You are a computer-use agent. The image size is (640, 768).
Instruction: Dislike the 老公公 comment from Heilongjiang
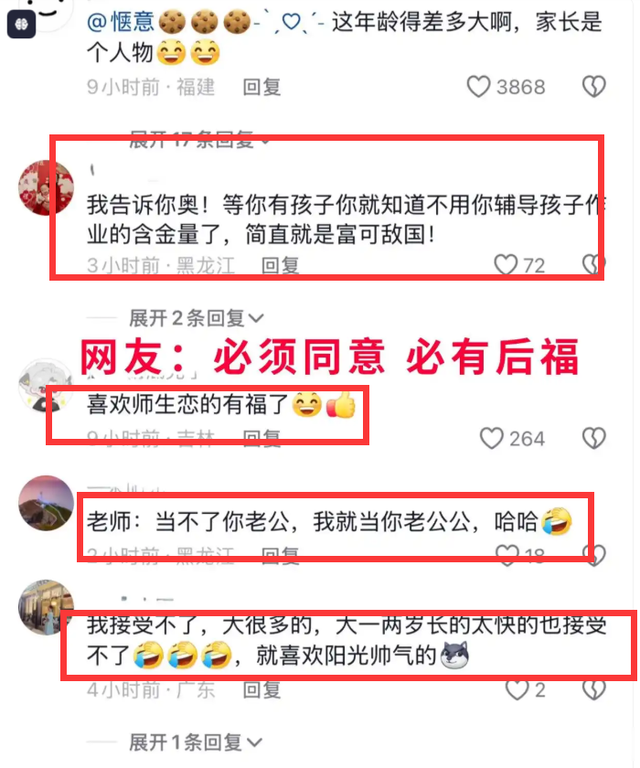(593, 554)
